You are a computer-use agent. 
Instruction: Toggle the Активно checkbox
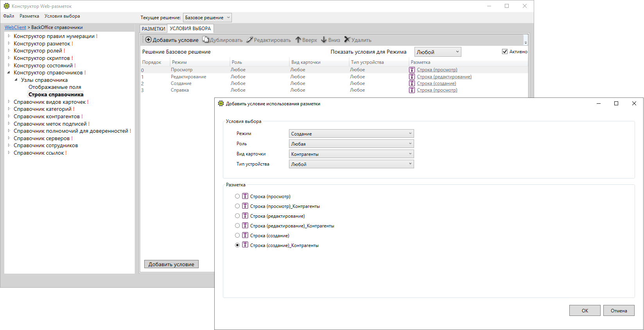pyautogui.click(x=505, y=52)
